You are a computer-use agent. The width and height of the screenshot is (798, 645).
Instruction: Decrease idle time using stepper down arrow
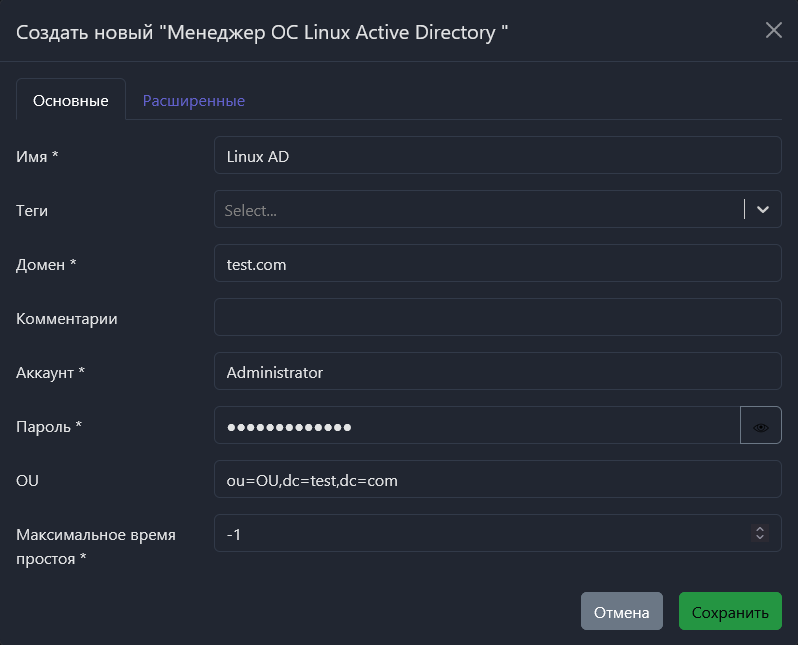point(760,539)
